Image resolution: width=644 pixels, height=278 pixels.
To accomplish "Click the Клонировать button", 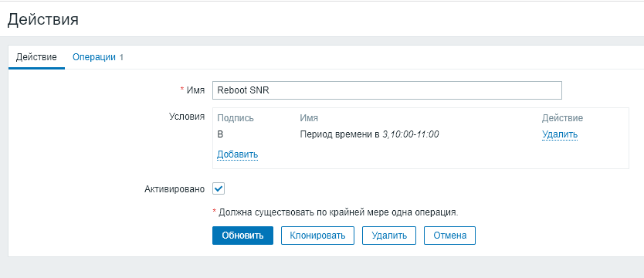I will click(x=317, y=236).
